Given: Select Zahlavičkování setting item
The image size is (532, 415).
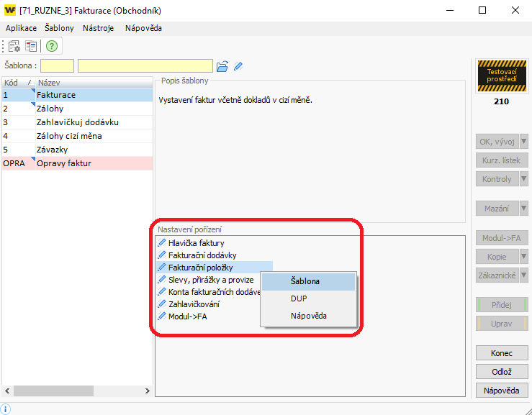Looking at the screenshot, I should coord(194,304).
